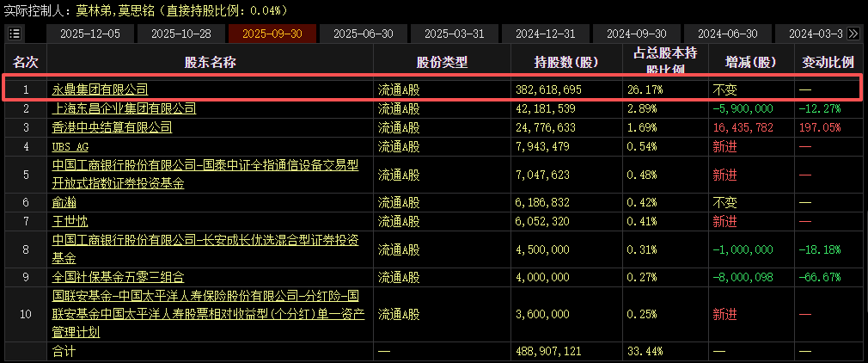Select total holding 488,907,121
Viewport: 868px width, 363px height.
point(550,351)
